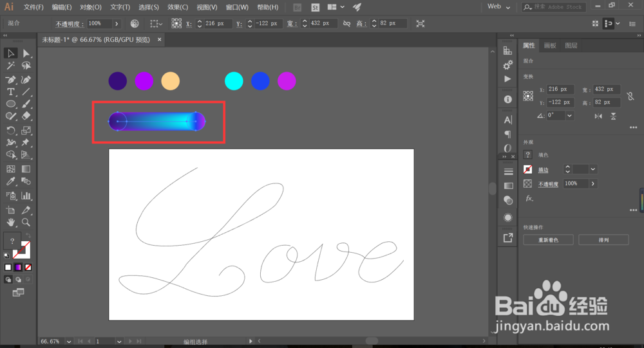Image resolution: width=644 pixels, height=348 pixels.
Task: Close the 未标题-1 document tab
Action: click(159, 39)
